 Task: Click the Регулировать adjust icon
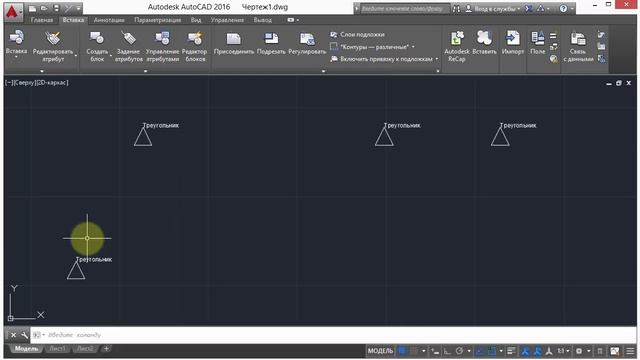pyautogui.click(x=307, y=38)
